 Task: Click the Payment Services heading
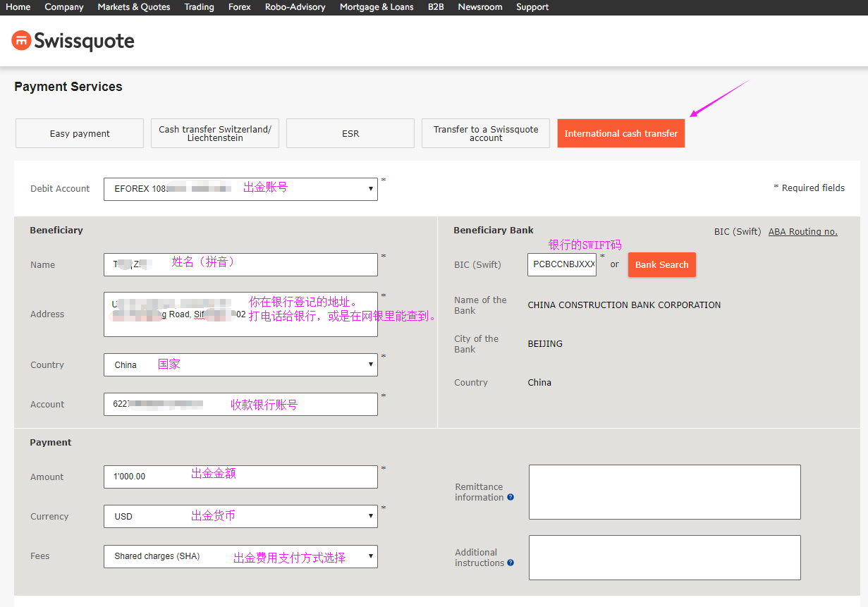click(68, 87)
